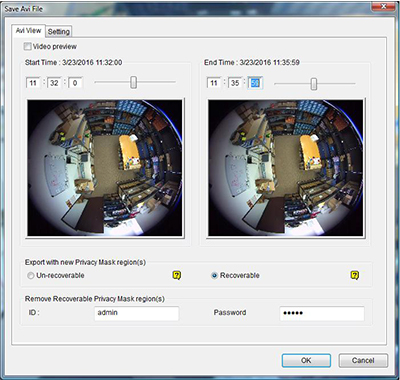Click the Password input field
The image size is (400, 380).
tap(322, 314)
